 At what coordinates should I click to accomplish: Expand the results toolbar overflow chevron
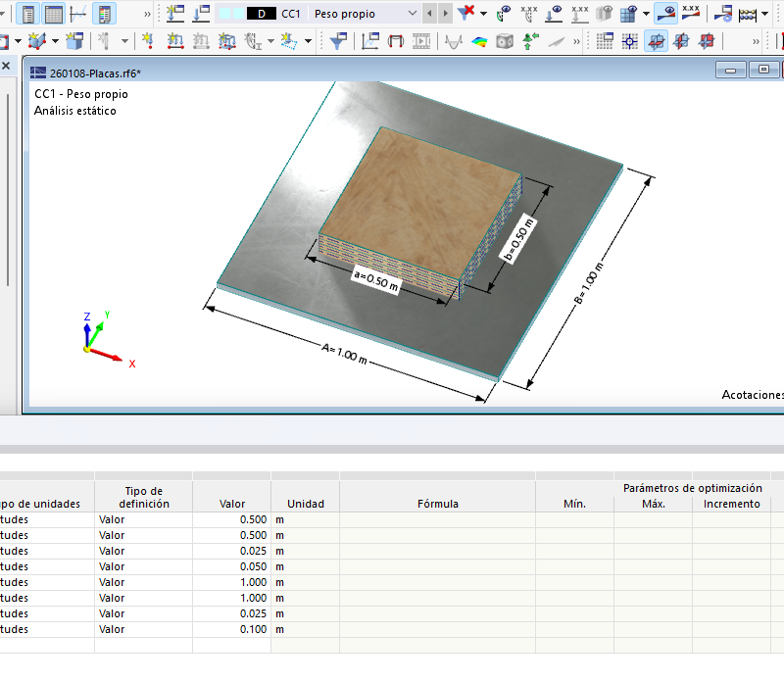(x=576, y=41)
